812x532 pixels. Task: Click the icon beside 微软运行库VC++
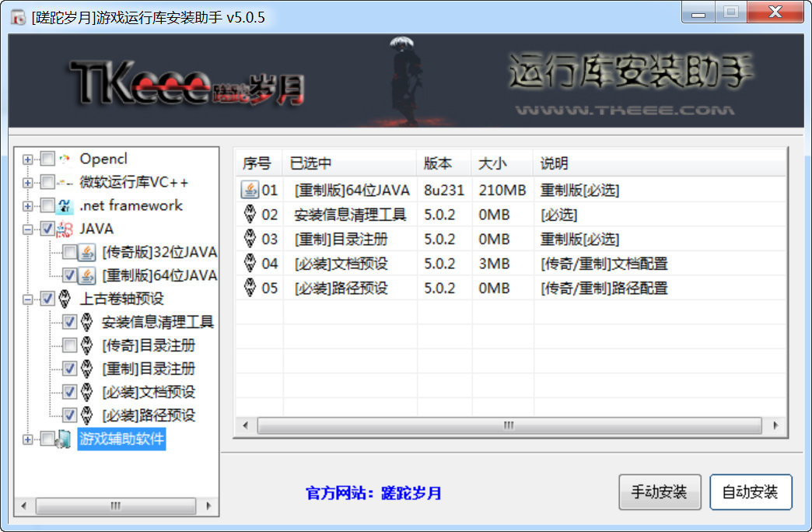(65, 183)
